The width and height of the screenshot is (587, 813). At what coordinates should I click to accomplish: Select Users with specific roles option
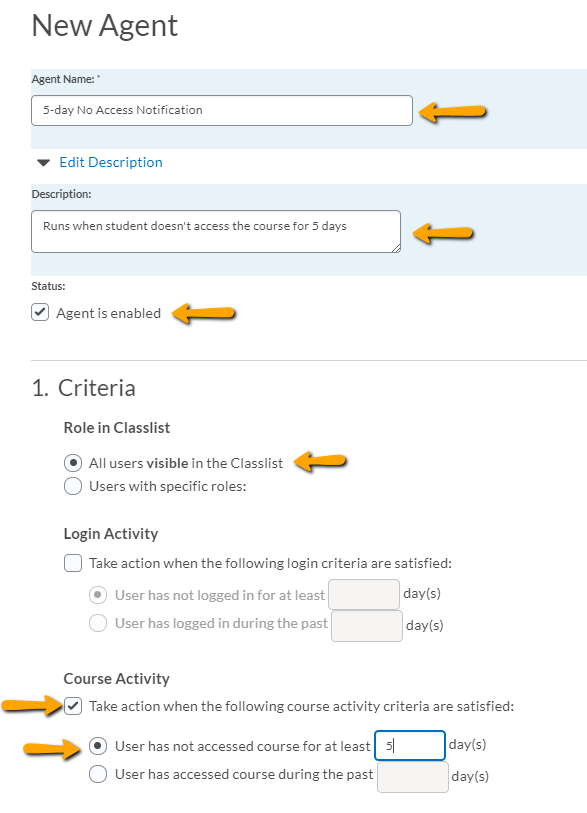click(73, 486)
